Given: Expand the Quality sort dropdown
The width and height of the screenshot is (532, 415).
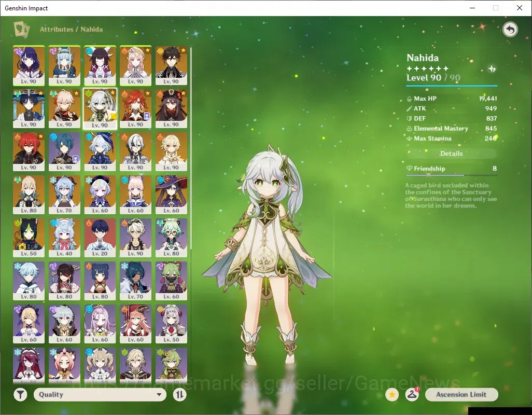Looking at the screenshot, I should [100, 395].
